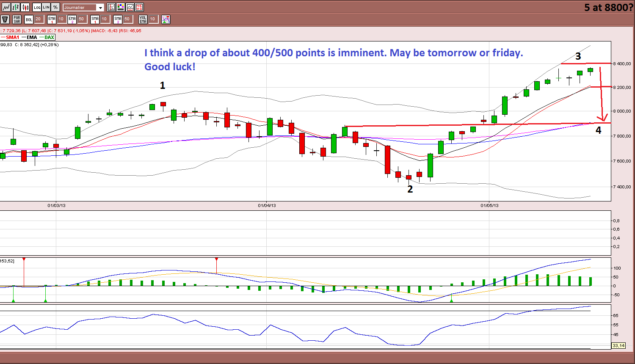Click the 7 400,00 price axis label
635x364 pixels.
[622, 187]
